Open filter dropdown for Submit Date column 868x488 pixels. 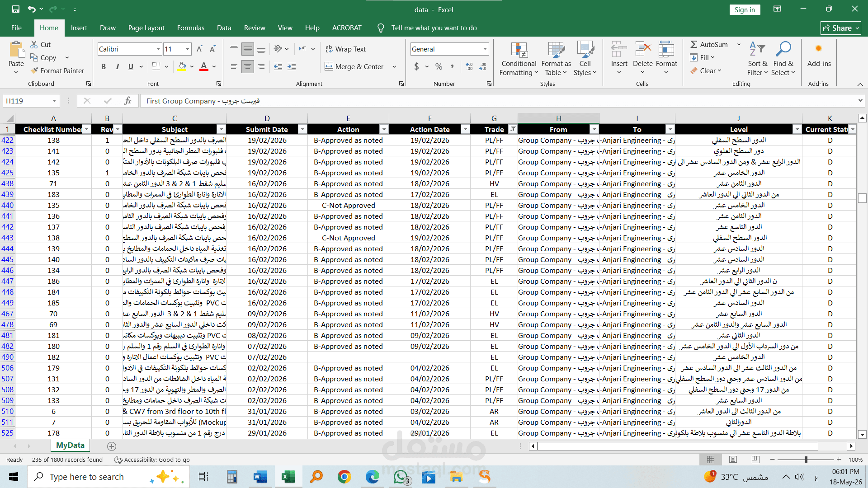pos(302,129)
